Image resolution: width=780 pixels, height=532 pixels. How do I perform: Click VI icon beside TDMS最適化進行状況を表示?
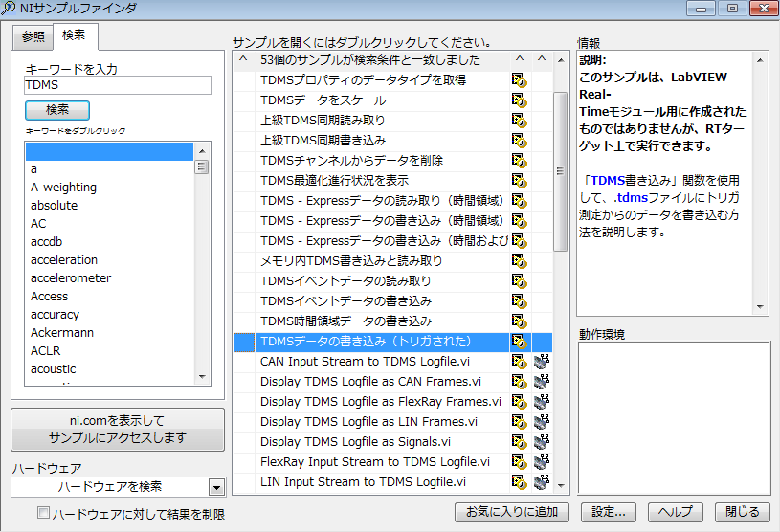point(519,181)
